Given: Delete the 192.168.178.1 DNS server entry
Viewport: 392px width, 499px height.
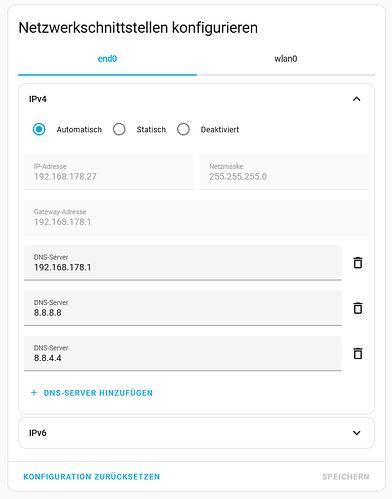Looking at the screenshot, I should click(x=358, y=263).
